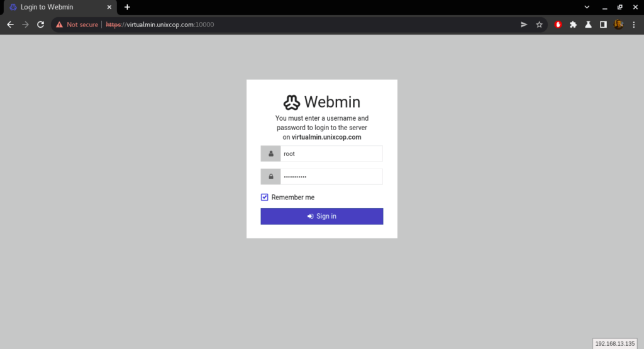Viewport: 644px width, 349px height.
Task: Toggle the side panel icon
Action: (x=603, y=25)
